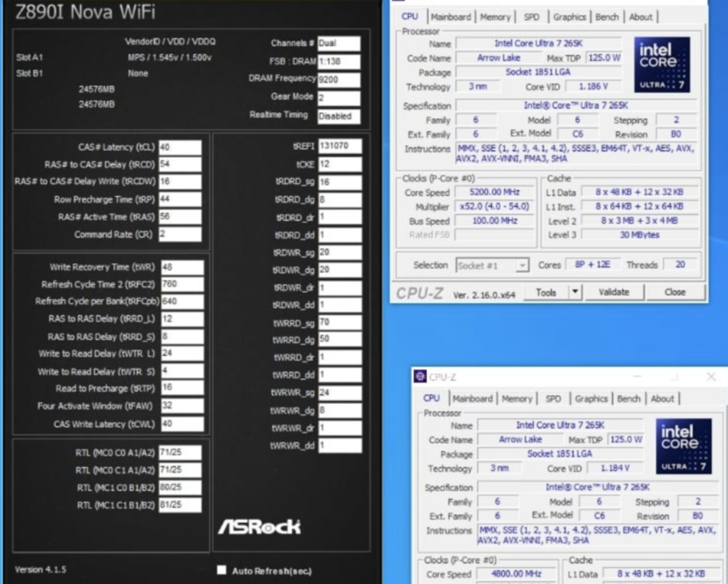Click the Intel Core Ultra 7 logo in upper CPU-Z
This screenshot has width=728, height=584.
point(662,65)
